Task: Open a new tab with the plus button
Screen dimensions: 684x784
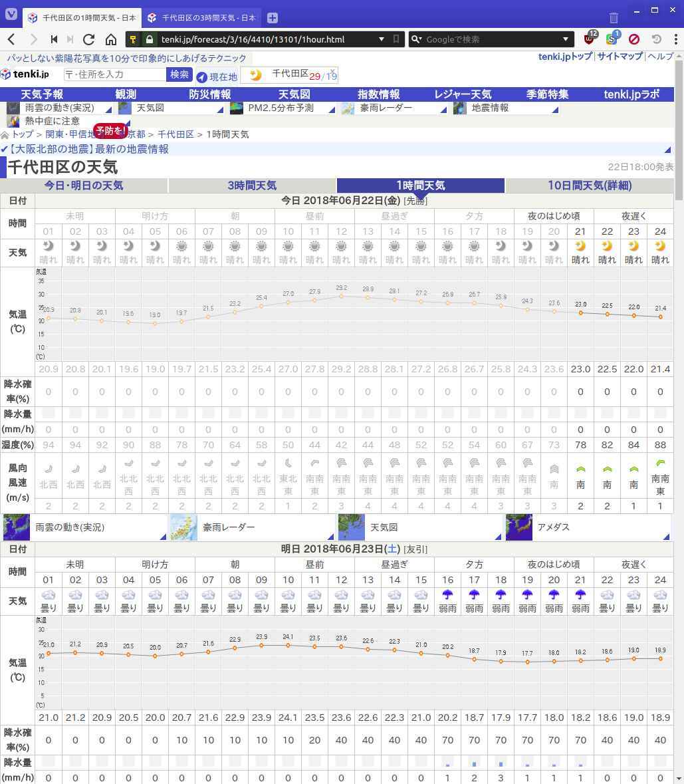Action: point(273,18)
